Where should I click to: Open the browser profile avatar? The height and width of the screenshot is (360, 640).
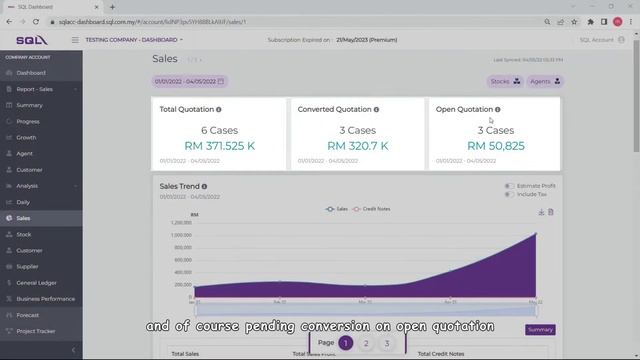coord(618,22)
